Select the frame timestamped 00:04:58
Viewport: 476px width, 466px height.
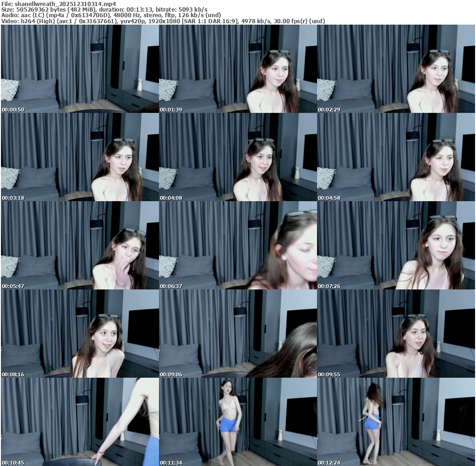(396, 157)
